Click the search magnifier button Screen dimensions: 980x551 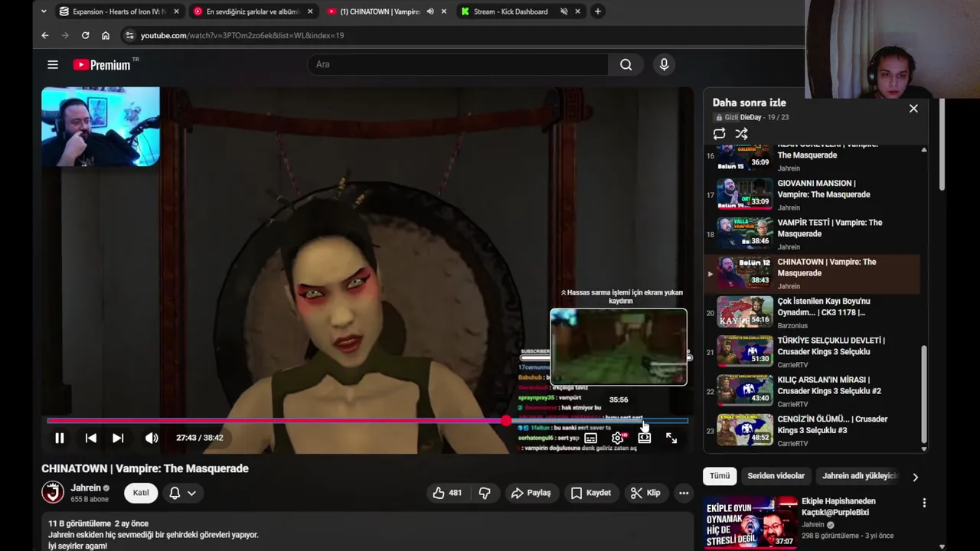(626, 65)
